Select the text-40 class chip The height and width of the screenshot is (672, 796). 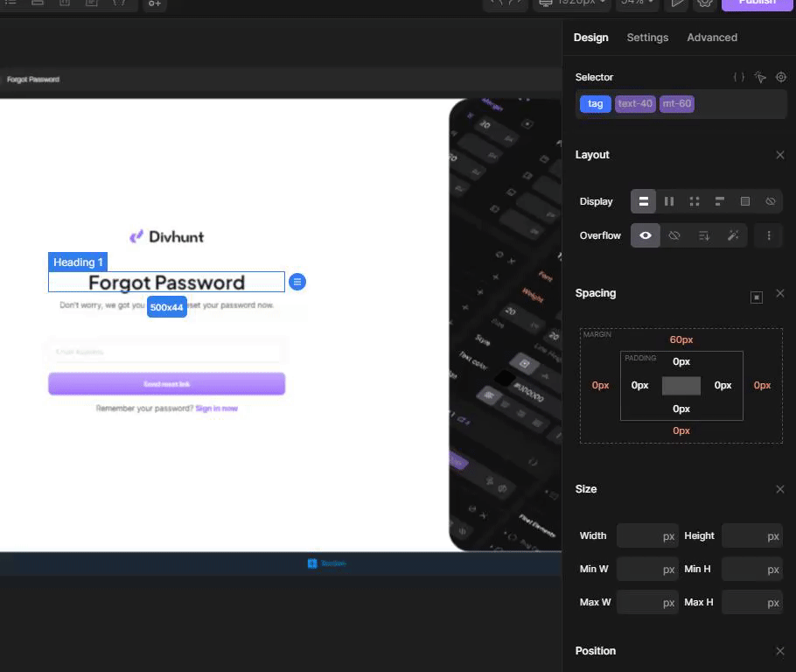click(635, 103)
